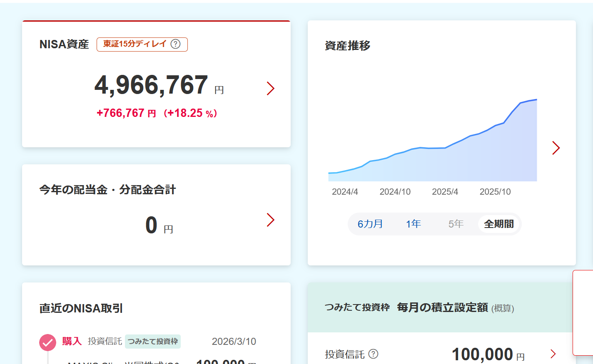
Task: Switch chart to 1年 period
Action: (x=413, y=224)
